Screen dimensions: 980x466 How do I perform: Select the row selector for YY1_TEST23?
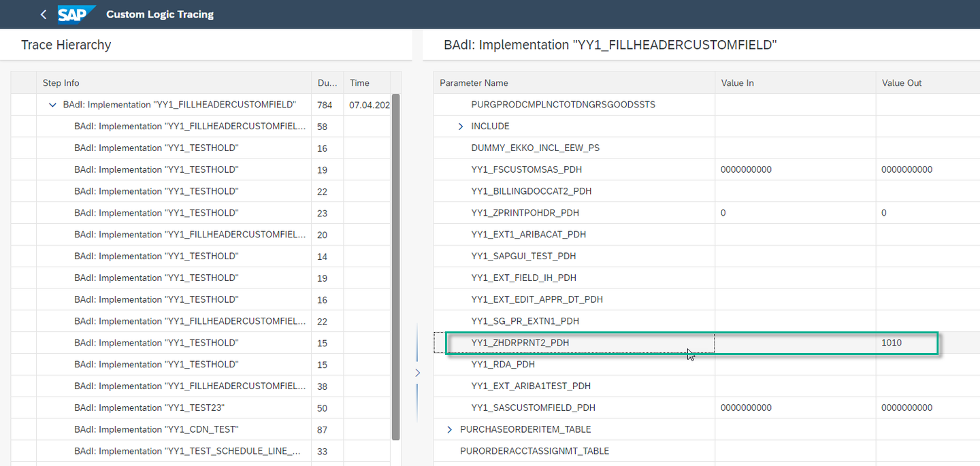pos(24,407)
